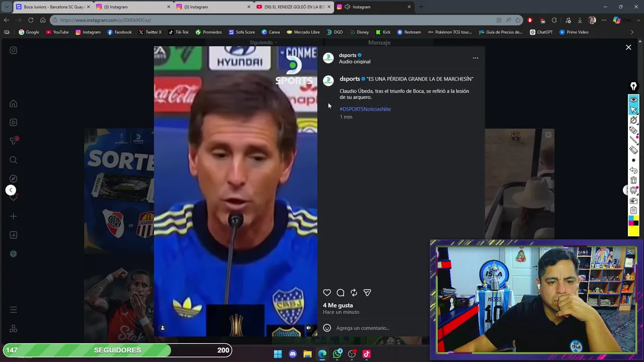Open WhatsApp from taskbar

coord(337,354)
